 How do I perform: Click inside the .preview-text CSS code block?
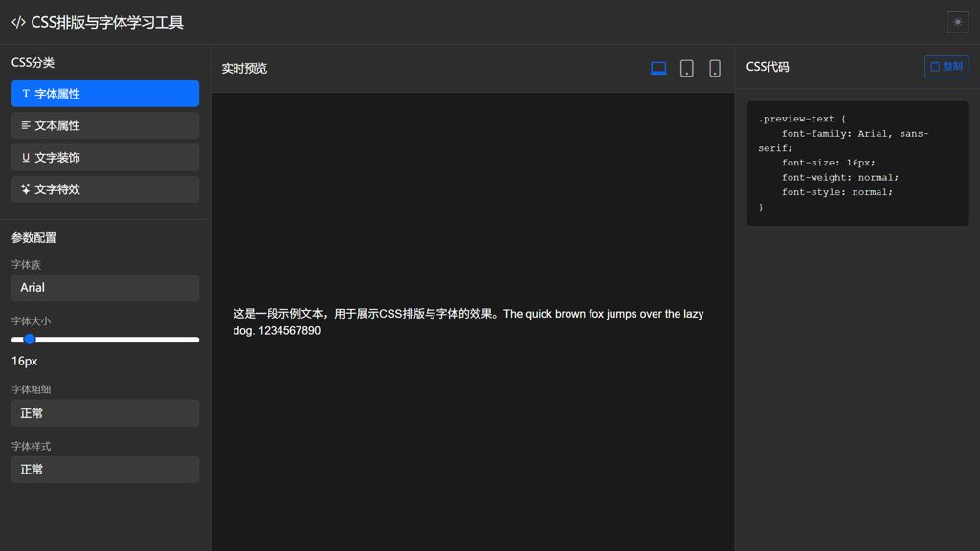(857, 163)
